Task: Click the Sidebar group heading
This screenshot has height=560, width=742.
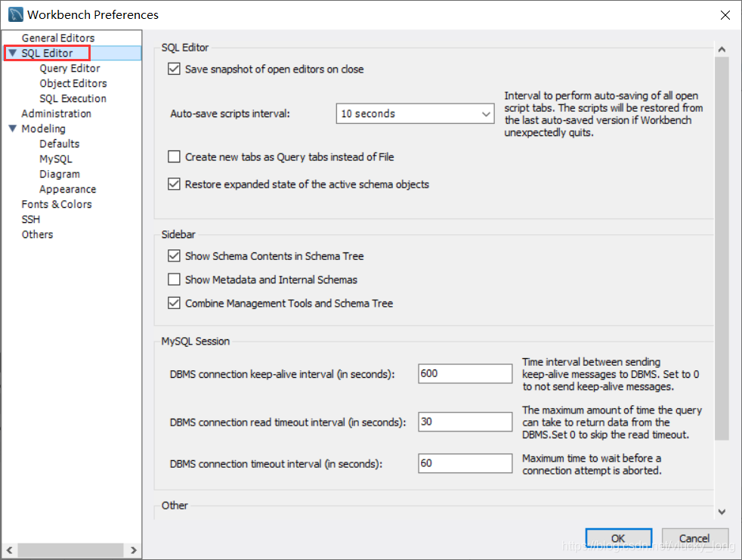Action: click(x=178, y=235)
